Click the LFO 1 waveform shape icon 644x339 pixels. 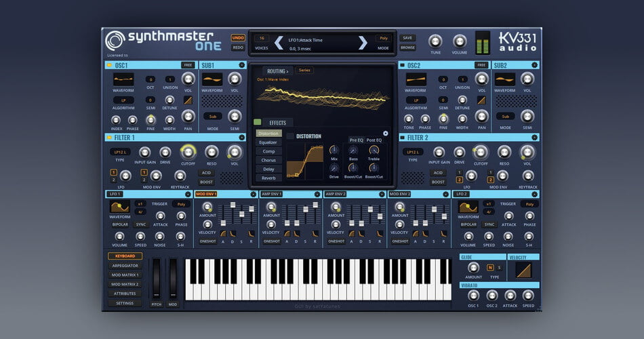119,207
